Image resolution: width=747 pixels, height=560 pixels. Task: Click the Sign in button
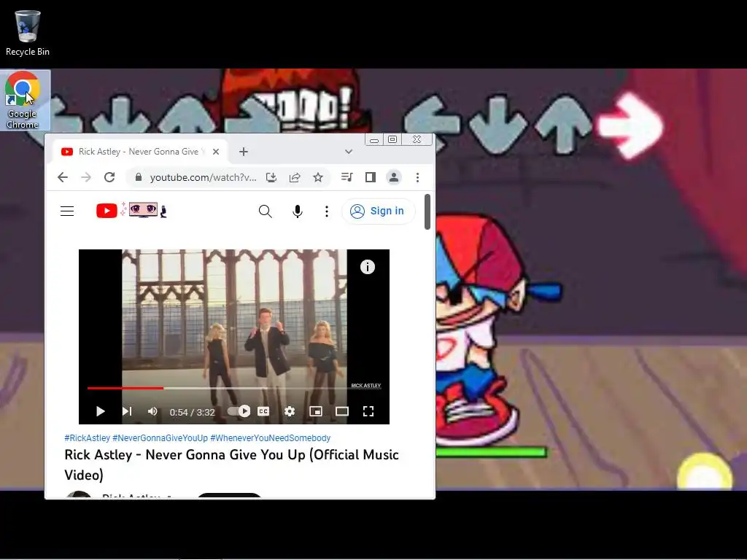379,211
